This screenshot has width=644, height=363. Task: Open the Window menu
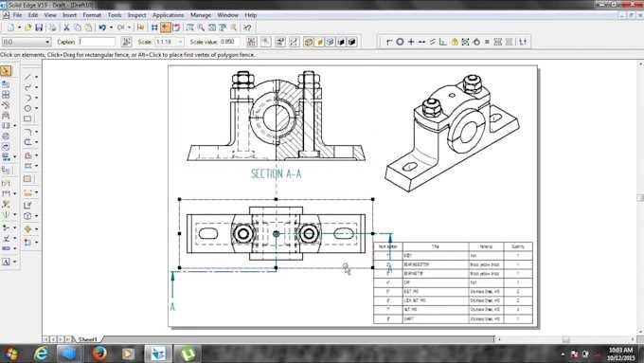pyautogui.click(x=228, y=15)
